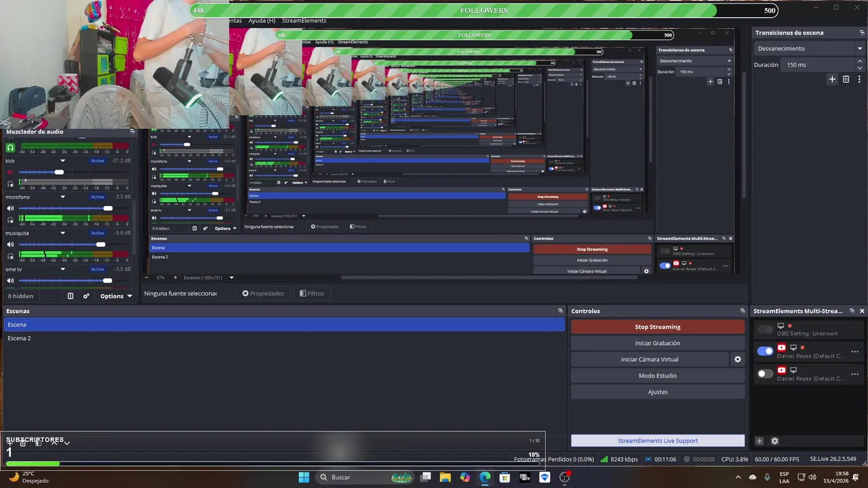Open StreamElements menu
This screenshot has height=488, width=868.
click(x=304, y=20)
